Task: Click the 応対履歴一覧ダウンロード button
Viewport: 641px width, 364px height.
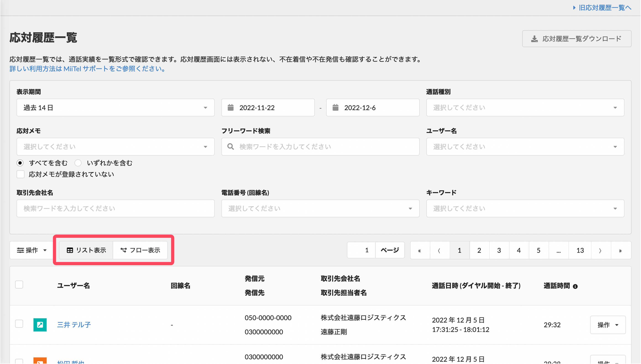Action: (x=576, y=39)
